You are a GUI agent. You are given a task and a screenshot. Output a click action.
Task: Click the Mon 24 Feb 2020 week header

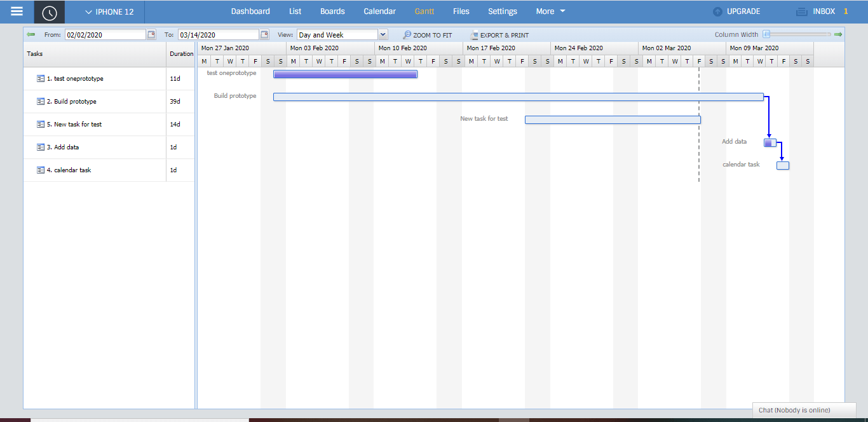coord(595,48)
